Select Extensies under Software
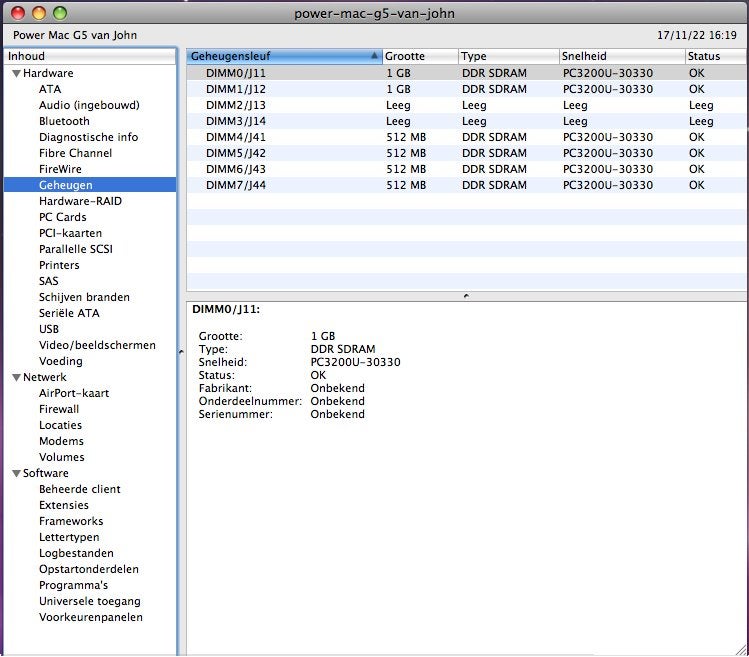749x657 pixels. click(x=64, y=506)
